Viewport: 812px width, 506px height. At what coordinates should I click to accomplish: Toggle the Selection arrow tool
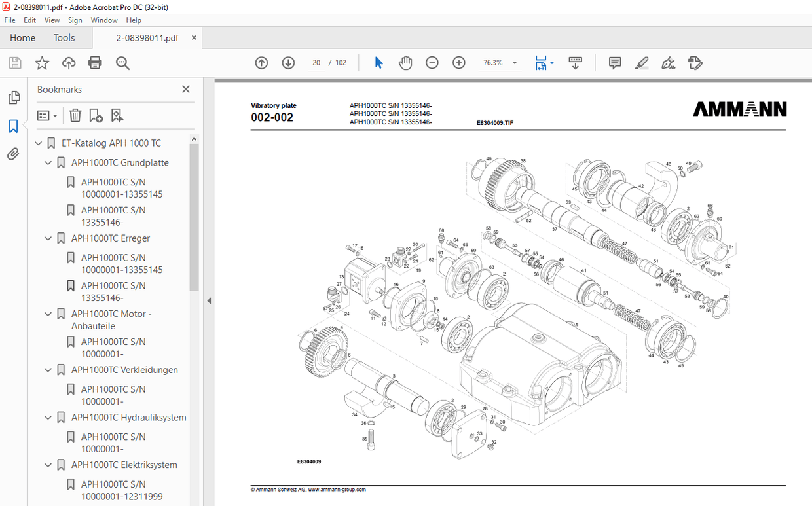click(x=378, y=62)
